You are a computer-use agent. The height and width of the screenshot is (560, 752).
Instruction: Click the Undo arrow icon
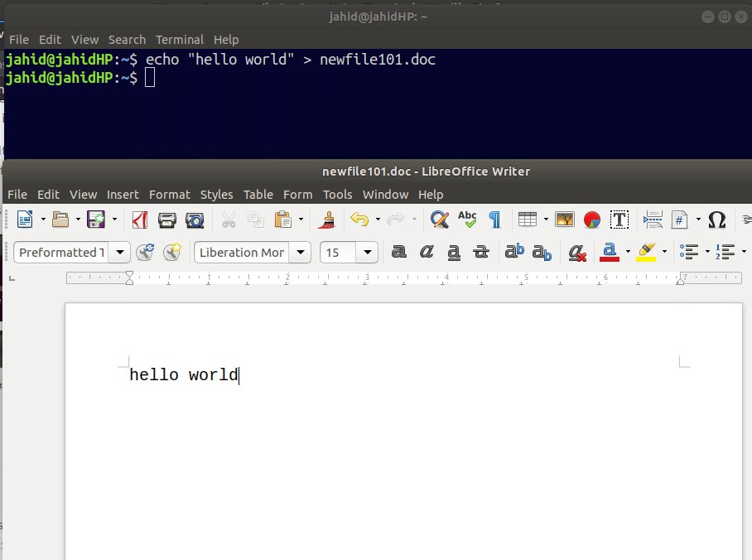359,220
